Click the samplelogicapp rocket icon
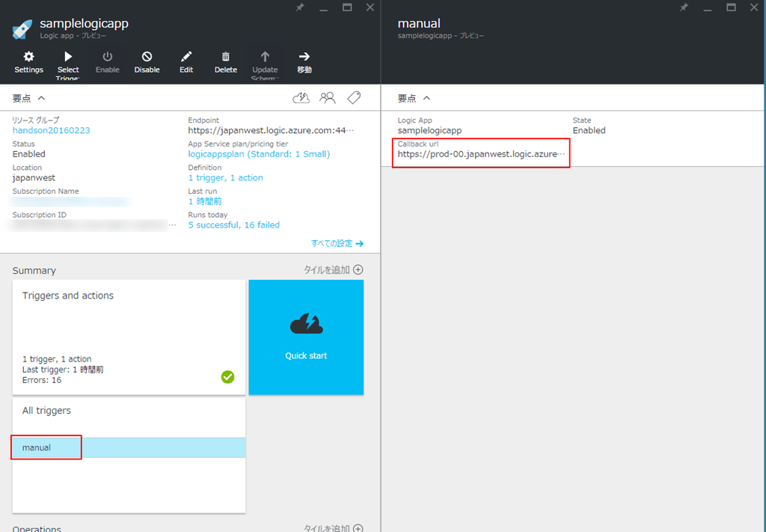 pos(22,29)
